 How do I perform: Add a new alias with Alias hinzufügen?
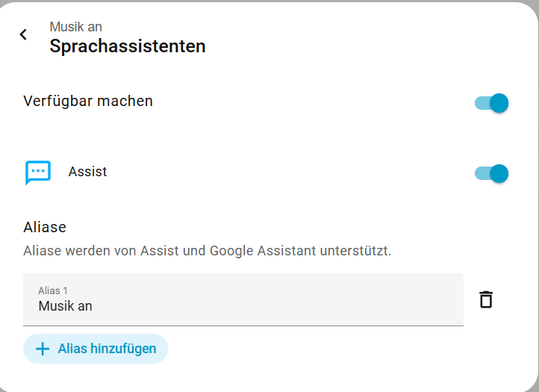click(x=96, y=349)
